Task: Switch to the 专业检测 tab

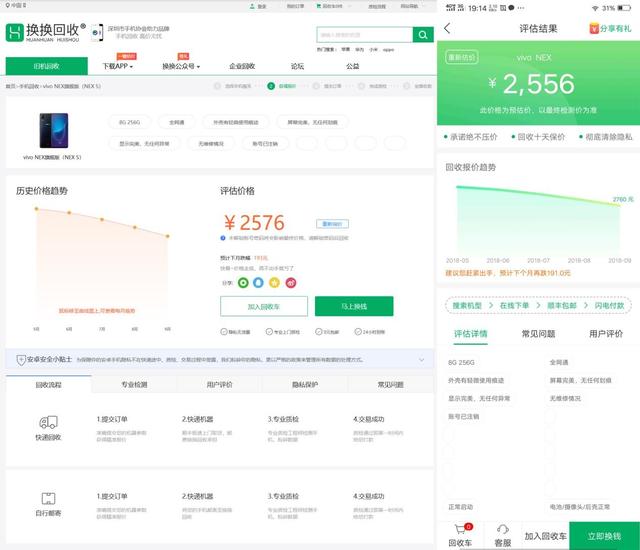Action: pyautogui.click(x=134, y=384)
